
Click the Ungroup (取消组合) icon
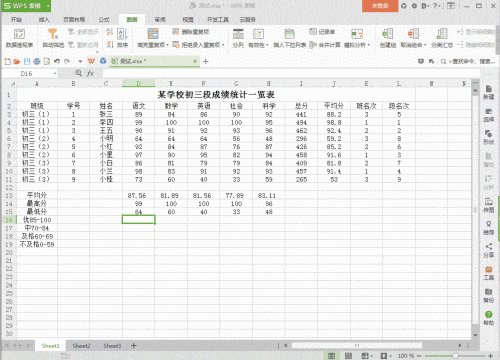click(x=413, y=34)
